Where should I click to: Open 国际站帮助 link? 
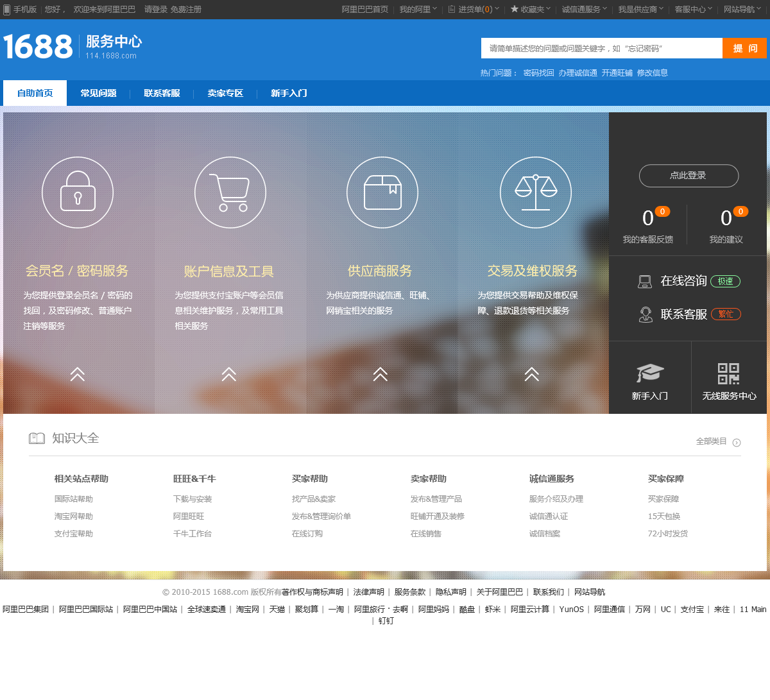coord(74,499)
